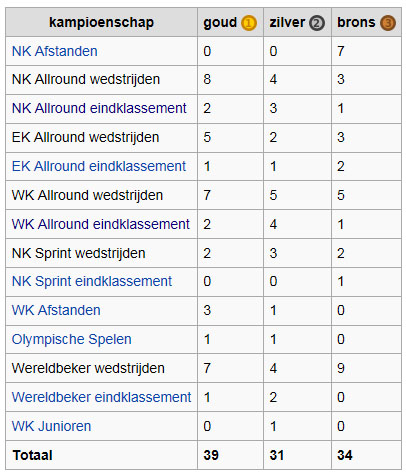Viewport: 406px width, 476px height.
Task: Open the WK Afstanden link
Action: (56, 310)
